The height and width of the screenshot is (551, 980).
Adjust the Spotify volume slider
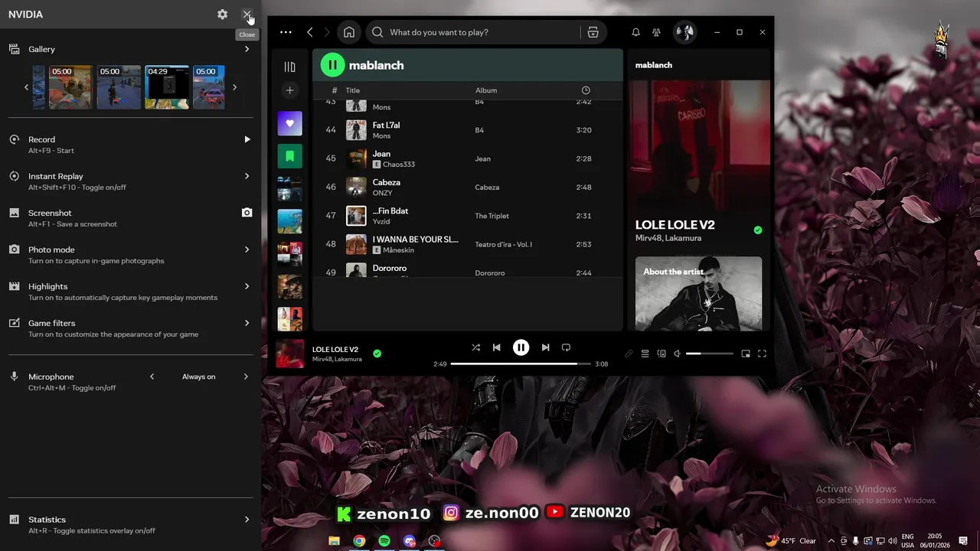(709, 354)
